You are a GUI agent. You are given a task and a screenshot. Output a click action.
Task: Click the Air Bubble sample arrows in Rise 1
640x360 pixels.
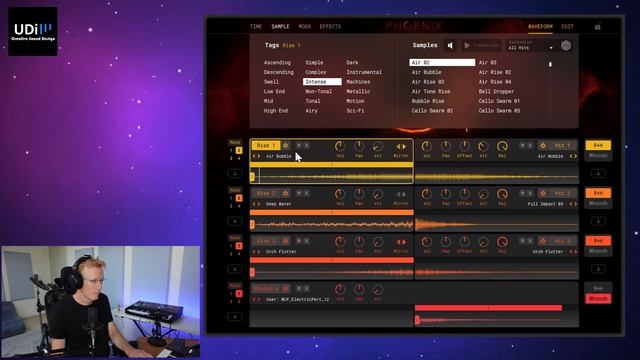click(x=256, y=156)
